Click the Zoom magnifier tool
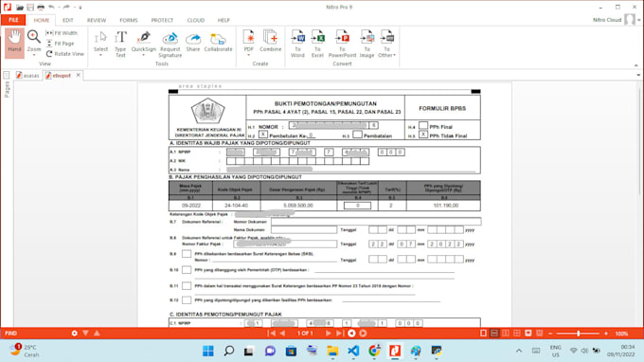The width and height of the screenshot is (644, 362). pos(34,37)
